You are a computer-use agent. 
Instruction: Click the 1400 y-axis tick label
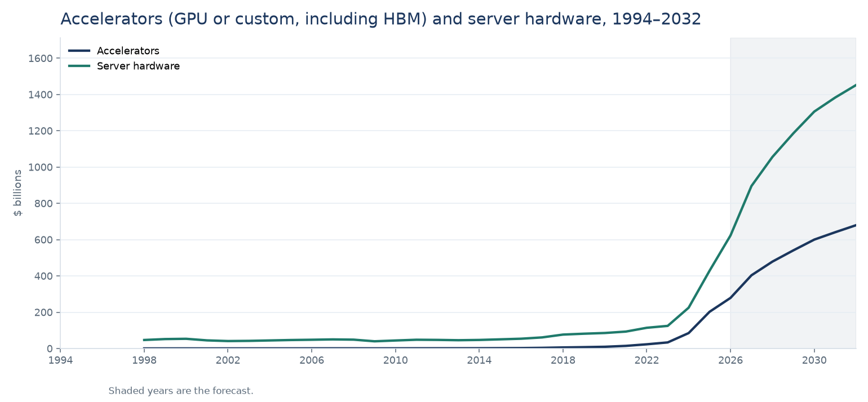click(41, 95)
